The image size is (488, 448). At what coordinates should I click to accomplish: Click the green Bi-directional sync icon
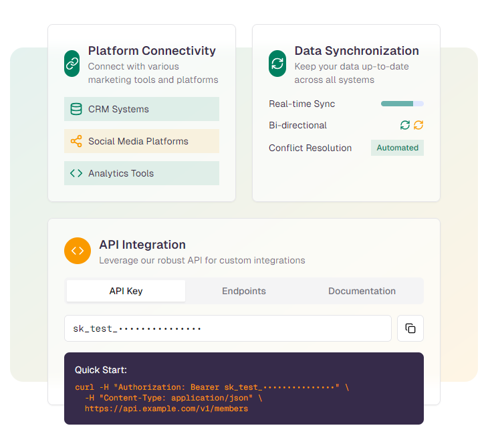point(405,125)
